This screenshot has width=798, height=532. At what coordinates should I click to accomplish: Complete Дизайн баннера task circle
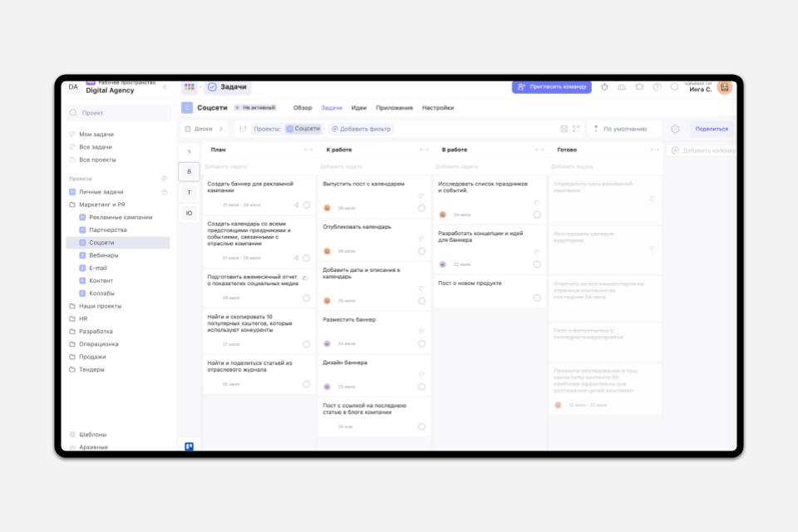tap(422, 387)
